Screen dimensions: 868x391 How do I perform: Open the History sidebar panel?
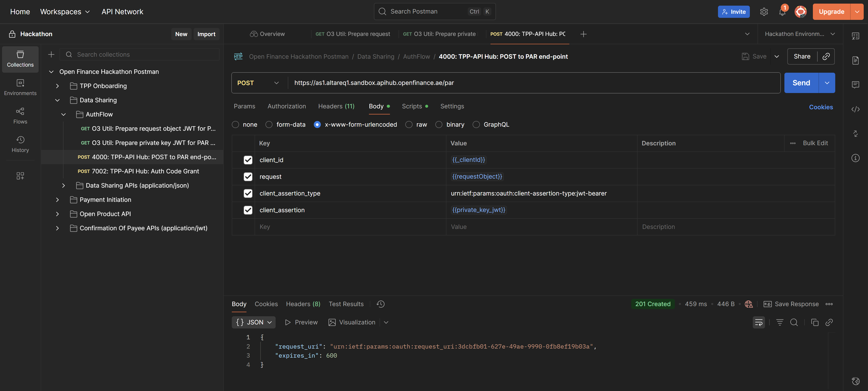tap(20, 144)
